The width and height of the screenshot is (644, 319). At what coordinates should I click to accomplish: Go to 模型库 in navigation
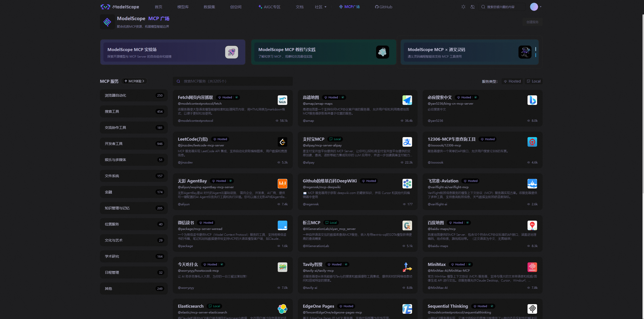pyautogui.click(x=183, y=7)
